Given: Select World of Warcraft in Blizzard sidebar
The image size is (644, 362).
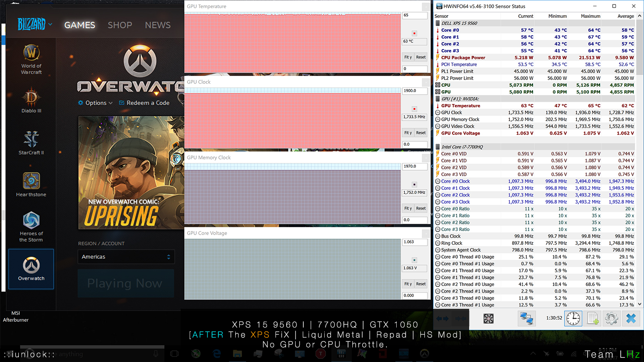Looking at the screenshot, I should [31, 59].
